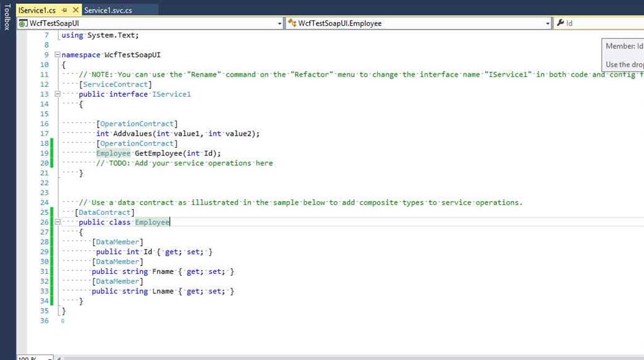Switch to the IService1.cs tab
The width and height of the screenshot is (644, 360).
click(x=37, y=10)
